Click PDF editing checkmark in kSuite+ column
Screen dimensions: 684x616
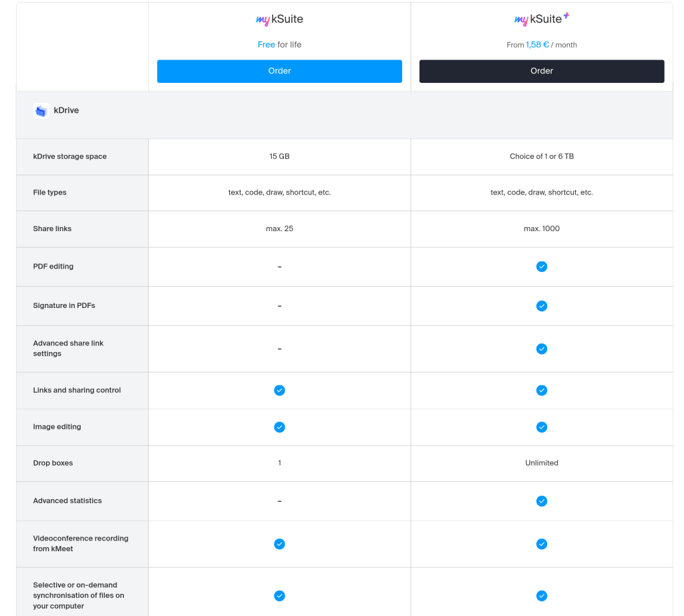(x=542, y=267)
